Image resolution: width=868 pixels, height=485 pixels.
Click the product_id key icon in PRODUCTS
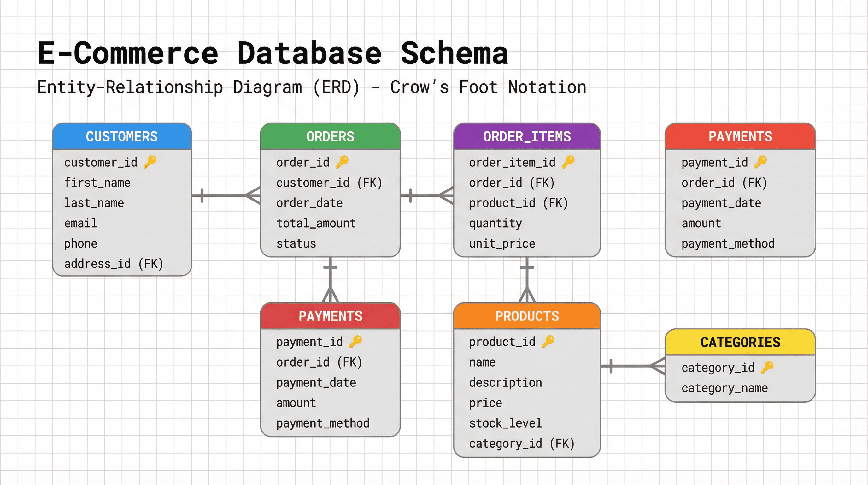548,341
